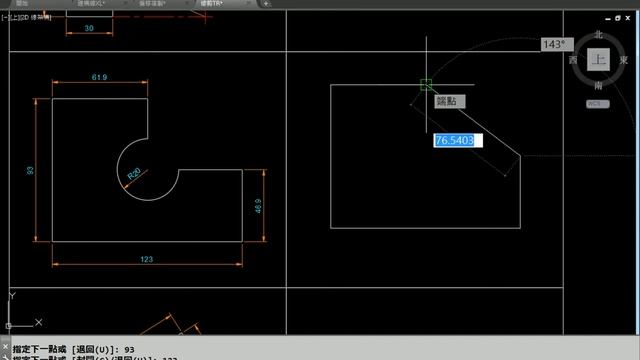Select the 123 horizontal dimension text
The width and height of the screenshot is (640, 360).
[147, 259]
